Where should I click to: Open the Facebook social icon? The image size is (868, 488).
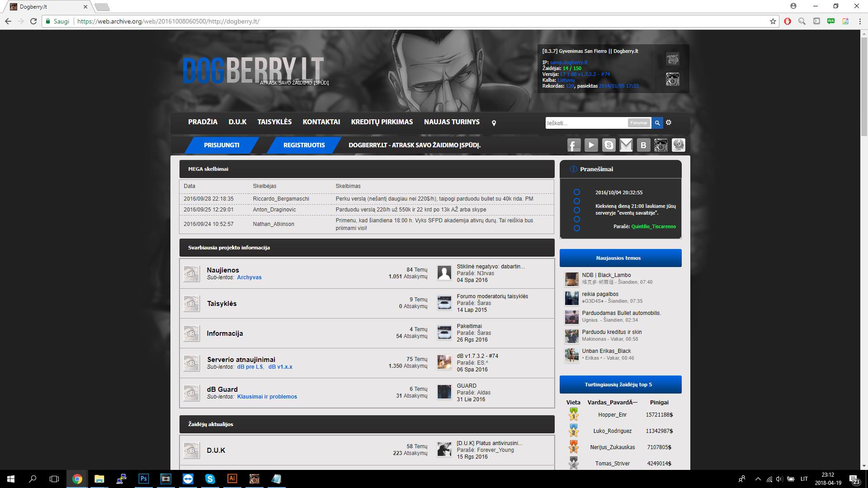574,145
